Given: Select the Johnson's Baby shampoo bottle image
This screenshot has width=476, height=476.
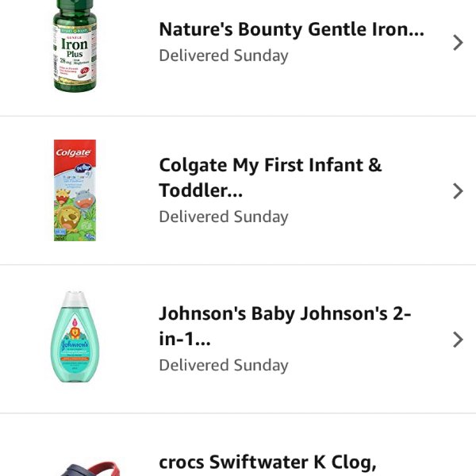Looking at the screenshot, I should [x=75, y=337].
